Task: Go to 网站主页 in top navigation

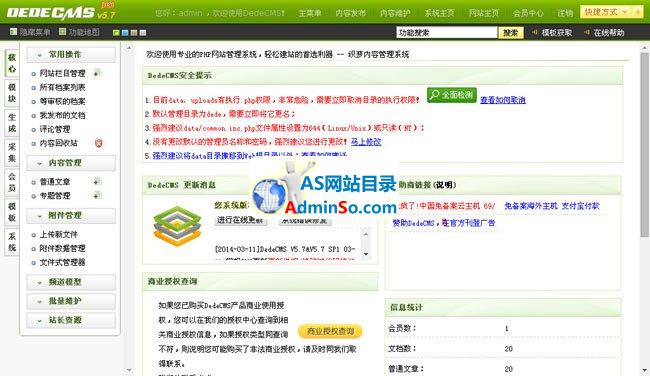Action: (484, 13)
